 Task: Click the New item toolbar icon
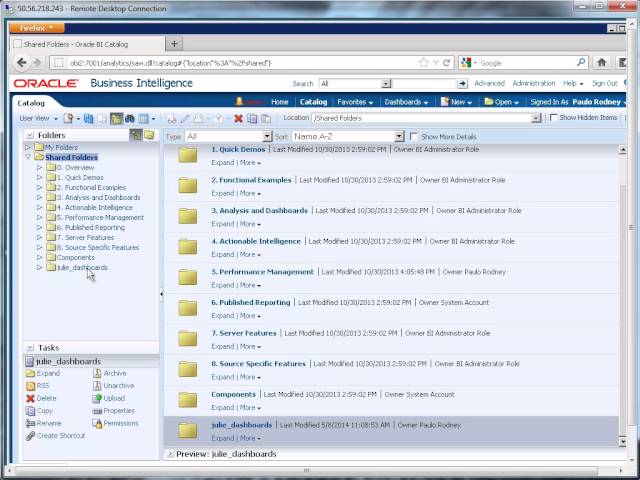coord(69,118)
